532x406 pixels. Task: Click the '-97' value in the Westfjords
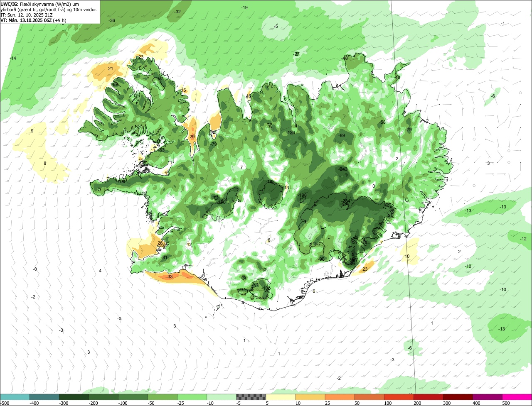[160, 78]
